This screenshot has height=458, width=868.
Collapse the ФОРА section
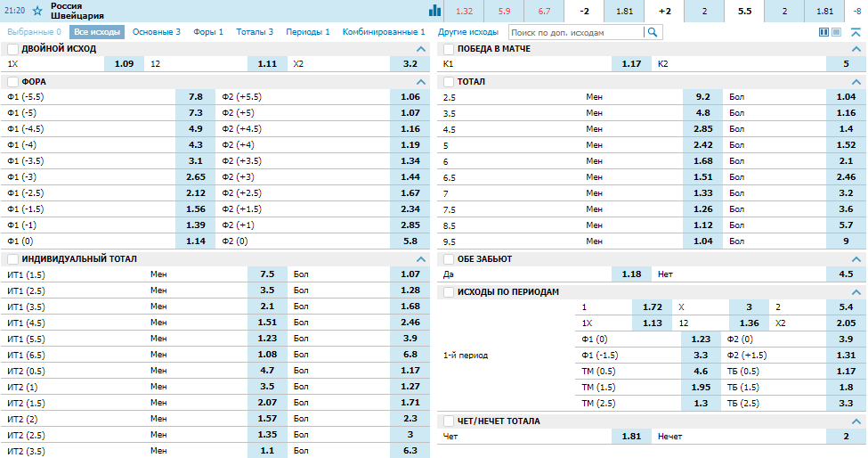421,81
